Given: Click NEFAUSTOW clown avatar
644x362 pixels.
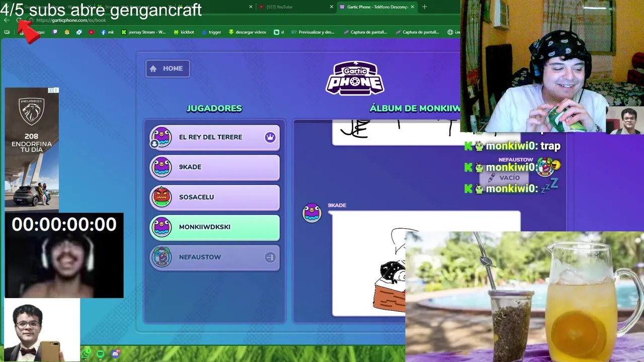Looking at the screenshot, I should (x=162, y=257).
